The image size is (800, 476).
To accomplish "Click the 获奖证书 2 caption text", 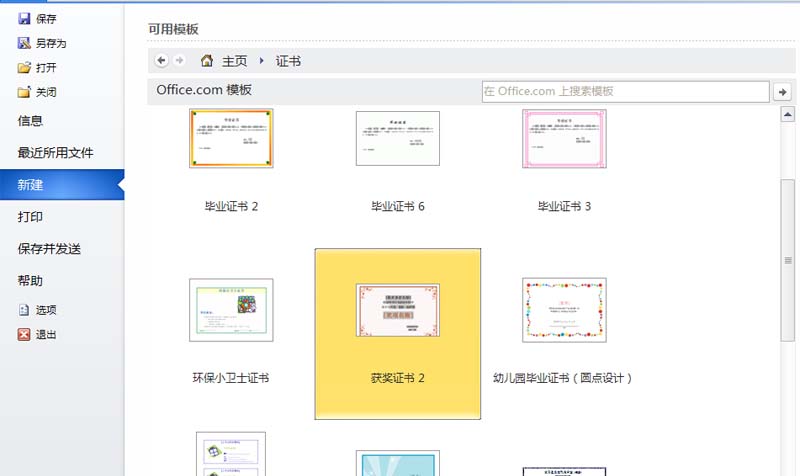I will 398,378.
